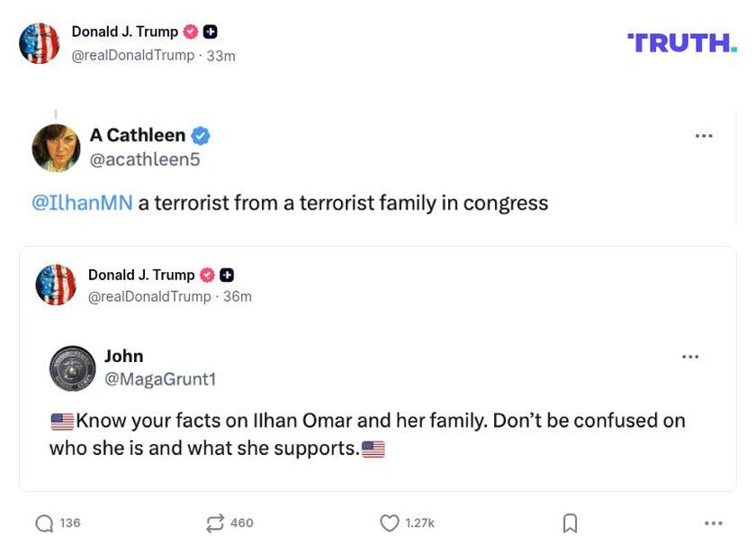ReTruth the post using the retruth icon

click(213, 522)
